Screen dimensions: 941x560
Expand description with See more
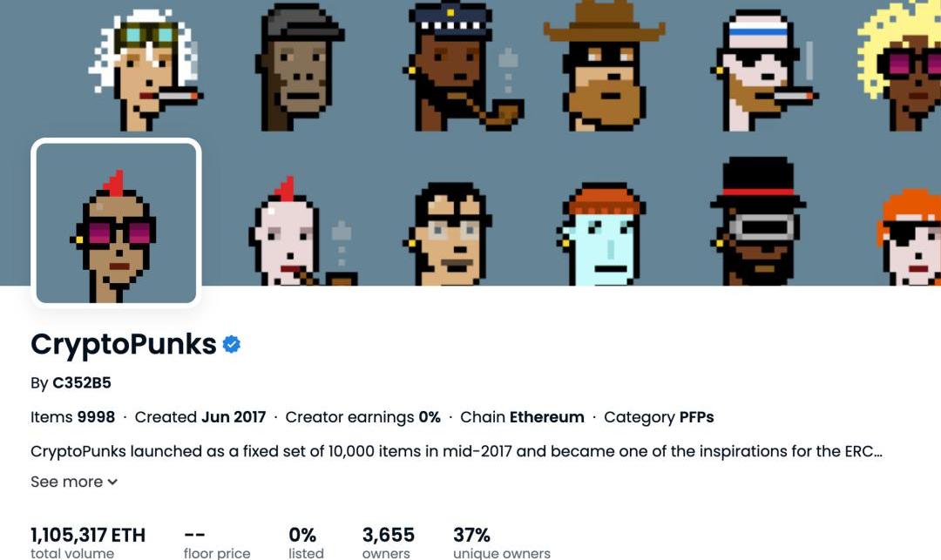pyautogui.click(x=74, y=482)
